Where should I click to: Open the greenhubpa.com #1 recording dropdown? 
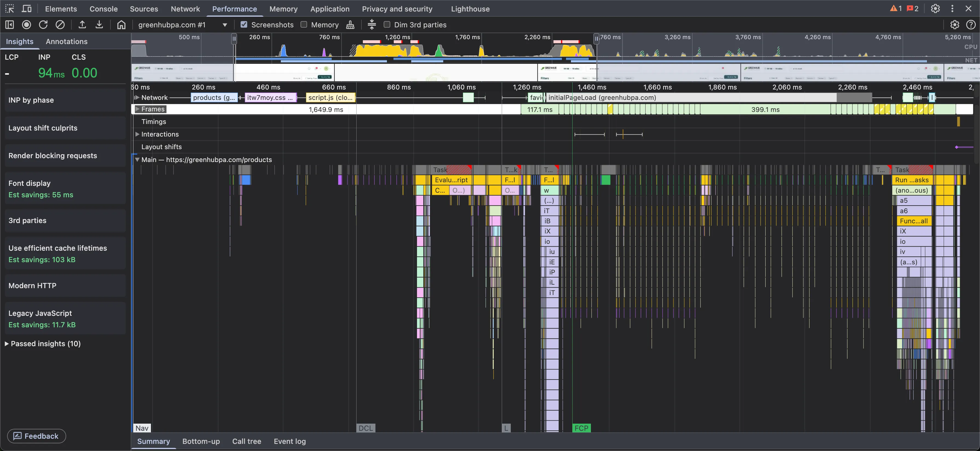point(183,25)
